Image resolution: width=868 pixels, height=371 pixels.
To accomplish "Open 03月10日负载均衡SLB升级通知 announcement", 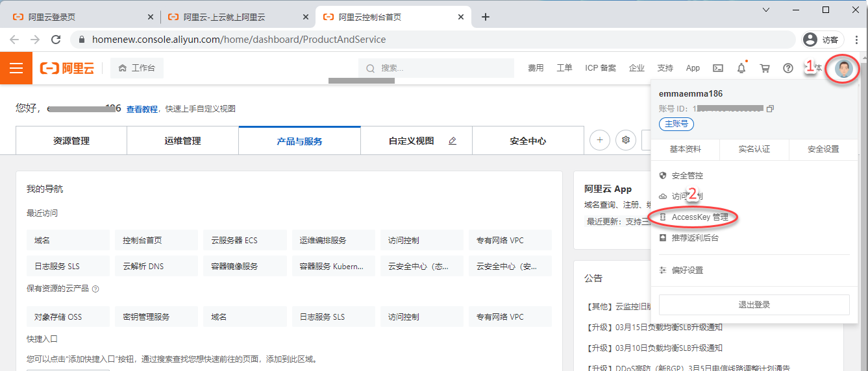I will [654, 348].
